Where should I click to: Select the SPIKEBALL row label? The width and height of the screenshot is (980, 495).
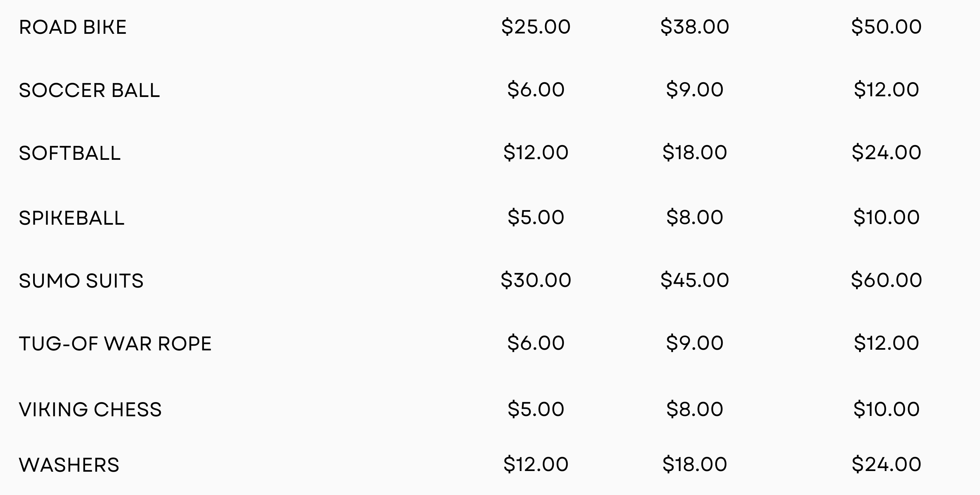tap(72, 218)
